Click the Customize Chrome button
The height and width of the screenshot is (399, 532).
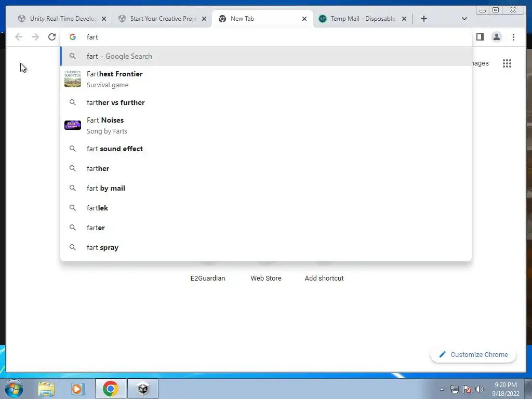pos(473,354)
